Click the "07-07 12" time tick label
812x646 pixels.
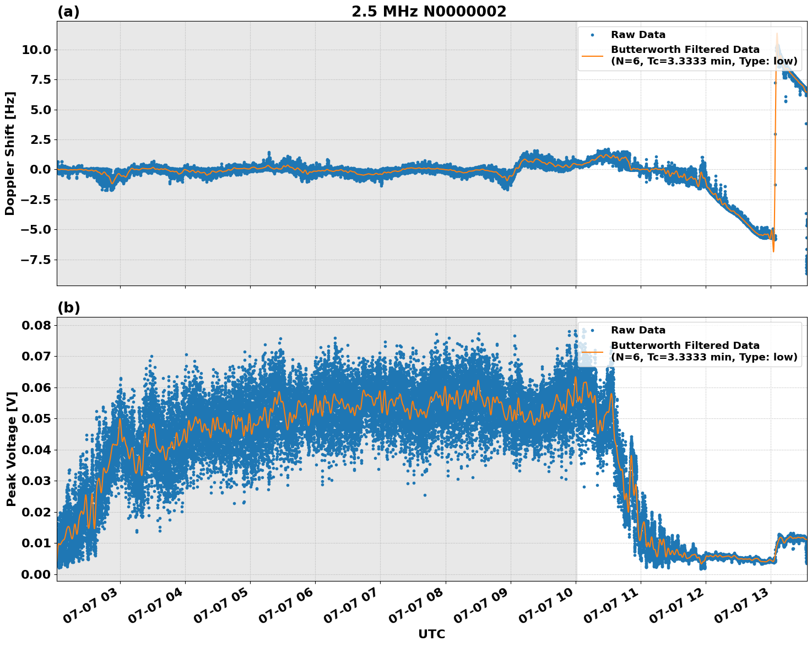(x=677, y=606)
